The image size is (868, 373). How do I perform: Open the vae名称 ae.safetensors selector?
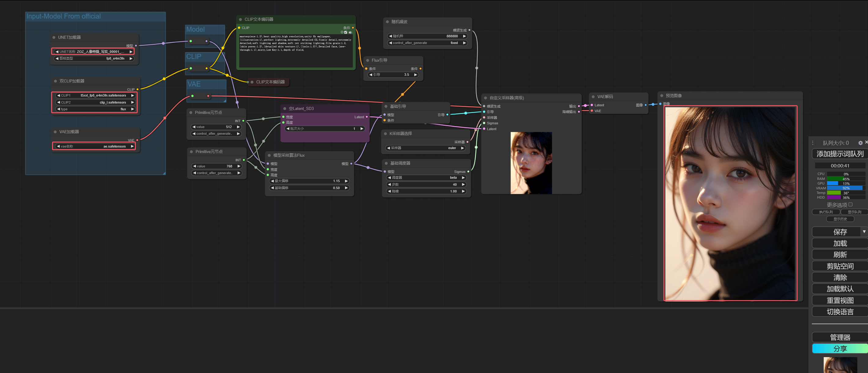(95, 146)
